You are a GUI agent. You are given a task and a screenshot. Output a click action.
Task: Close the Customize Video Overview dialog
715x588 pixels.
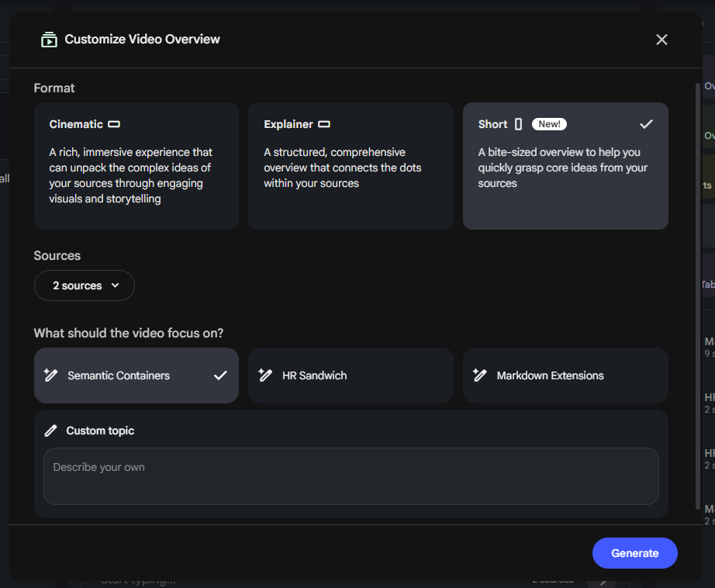[661, 40]
